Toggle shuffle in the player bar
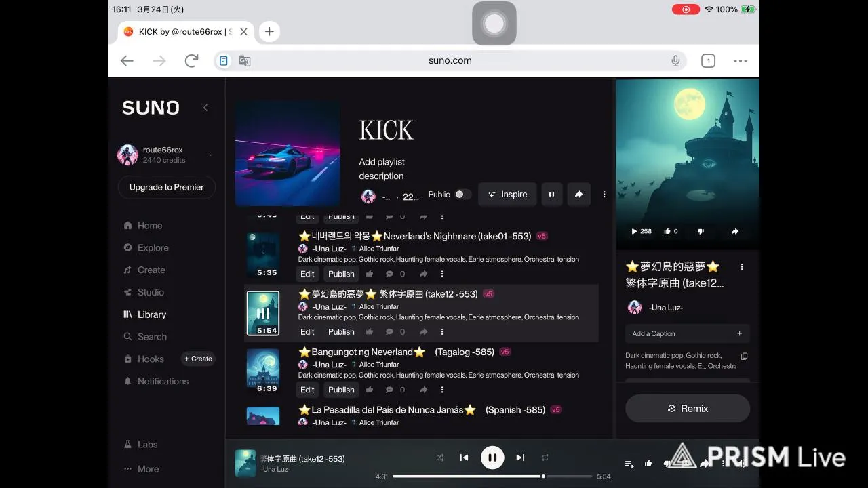 coord(439,457)
